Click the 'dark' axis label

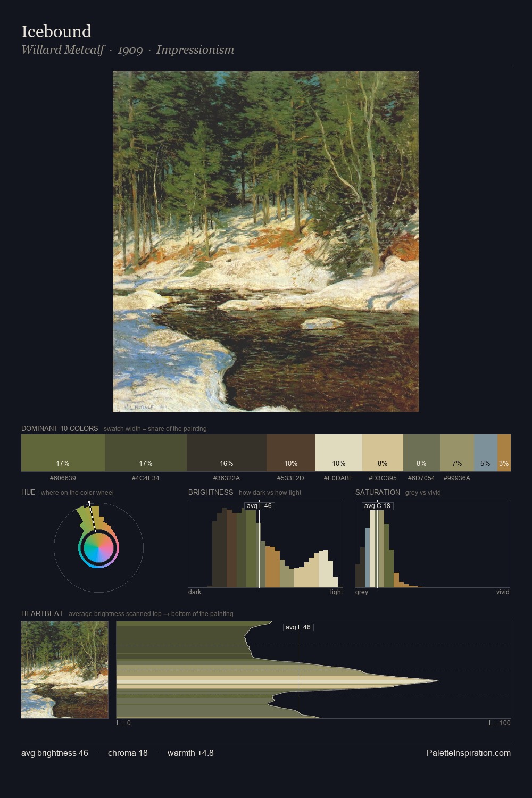click(x=195, y=592)
